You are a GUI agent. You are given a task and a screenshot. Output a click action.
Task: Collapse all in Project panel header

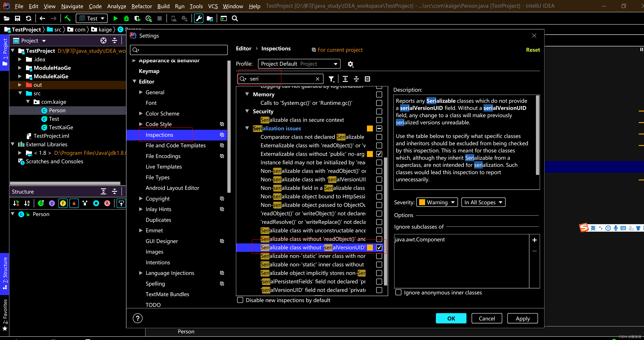pyautogui.click(x=115, y=40)
